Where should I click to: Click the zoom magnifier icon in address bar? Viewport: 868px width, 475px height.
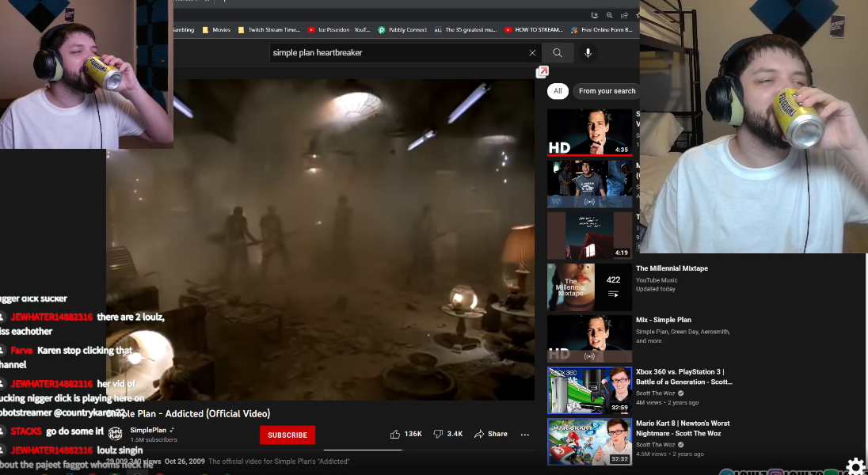point(610,16)
